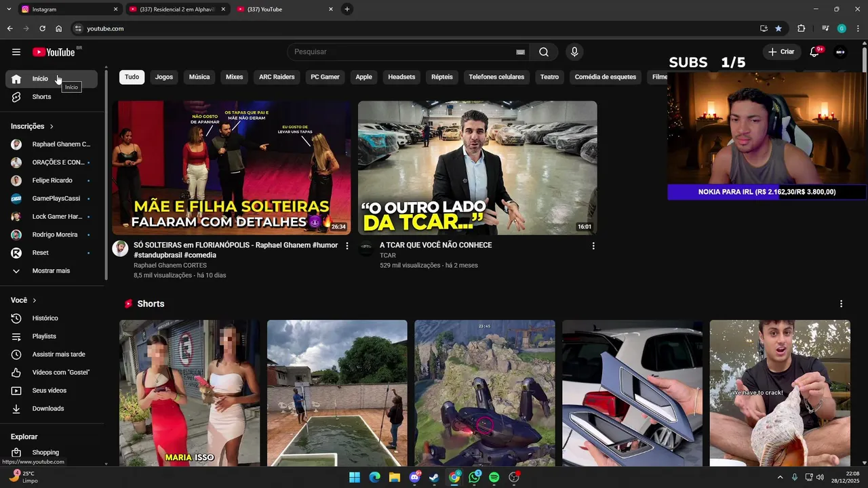Open the YouTube hamburger guide menu
The width and height of the screenshot is (868, 488).
[16, 52]
